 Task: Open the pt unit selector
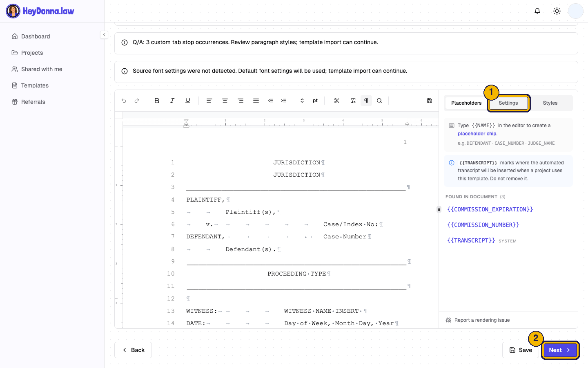(x=315, y=101)
